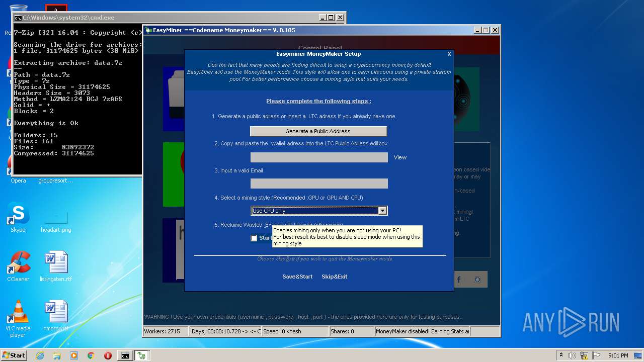Launch Opera from the taskbar
Viewport: 644px width, 362px height.
tap(108, 355)
